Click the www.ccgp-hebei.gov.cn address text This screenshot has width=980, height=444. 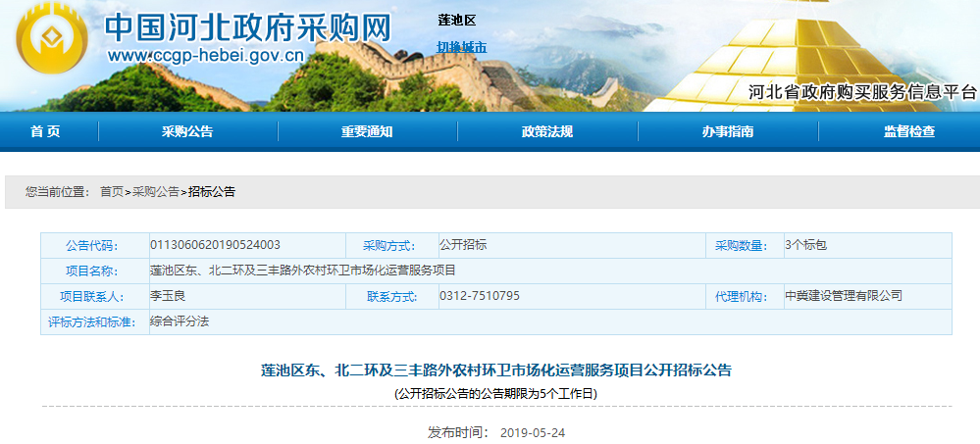coord(205,56)
